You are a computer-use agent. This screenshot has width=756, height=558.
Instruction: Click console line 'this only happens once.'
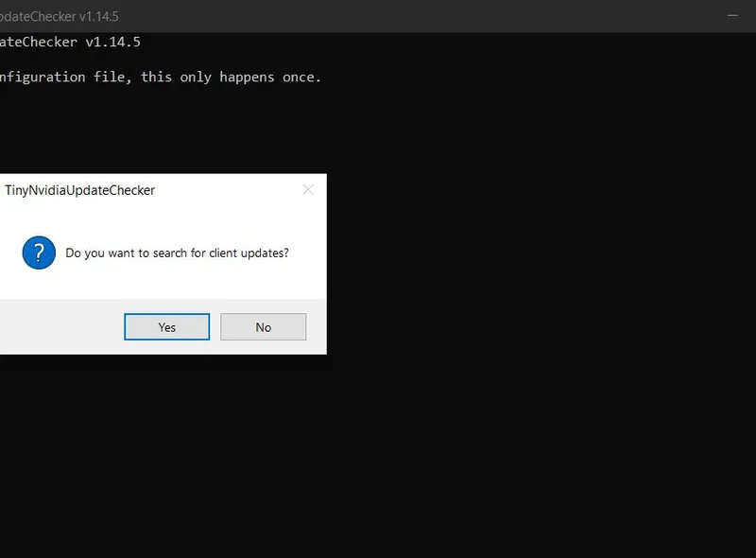(231, 78)
